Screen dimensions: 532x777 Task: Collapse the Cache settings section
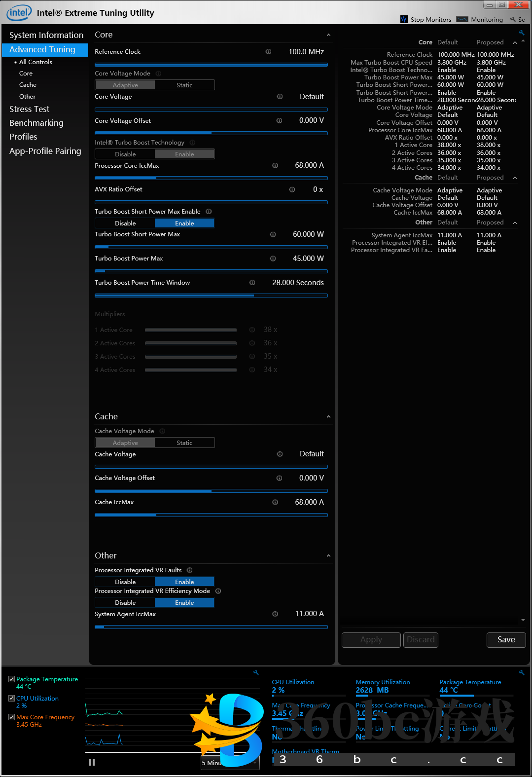point(328,417)
